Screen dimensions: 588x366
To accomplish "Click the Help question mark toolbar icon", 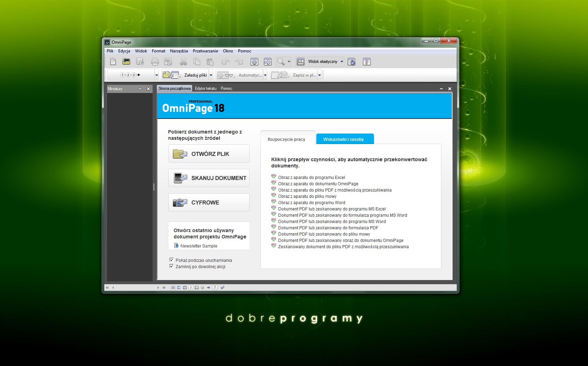I will [366, 62].
